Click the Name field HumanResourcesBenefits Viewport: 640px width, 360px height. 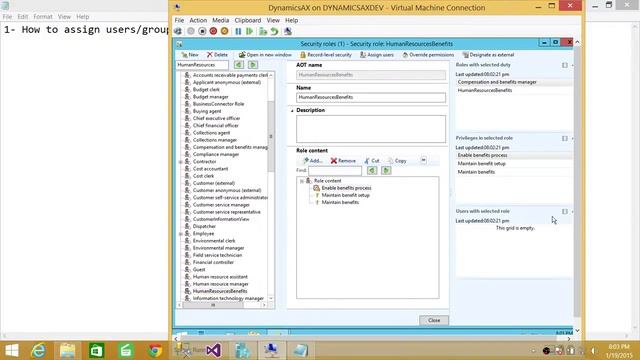tap(371, 98)
